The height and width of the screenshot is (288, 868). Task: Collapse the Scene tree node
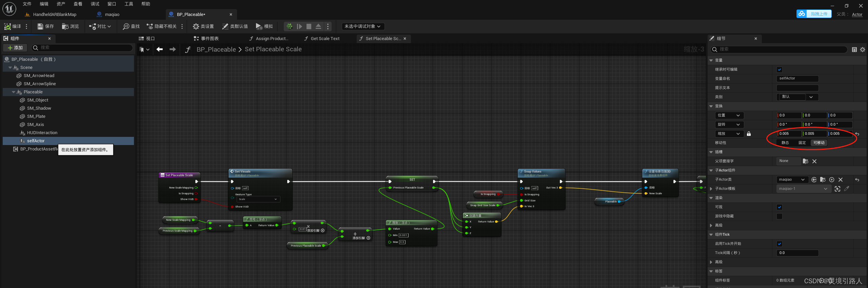coord(10,68)
